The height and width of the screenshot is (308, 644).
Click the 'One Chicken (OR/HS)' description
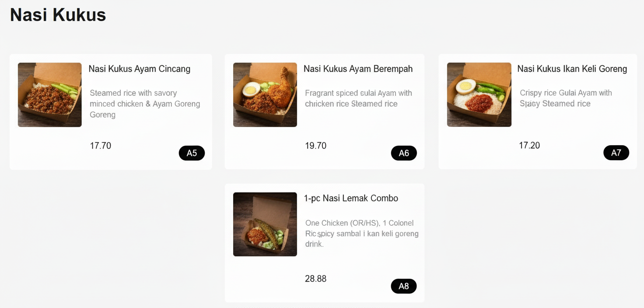[x=361, y=233]
